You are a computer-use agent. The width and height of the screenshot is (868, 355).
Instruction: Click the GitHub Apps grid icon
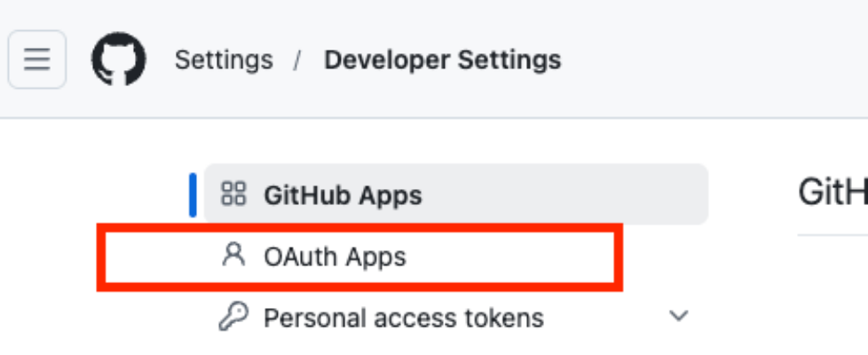[x=233, y=193]
